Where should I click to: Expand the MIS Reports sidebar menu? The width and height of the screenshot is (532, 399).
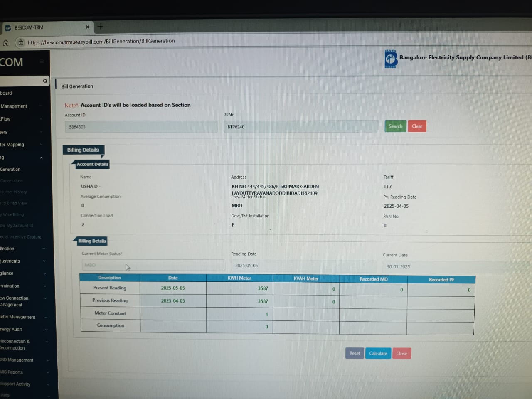point(24,372)
